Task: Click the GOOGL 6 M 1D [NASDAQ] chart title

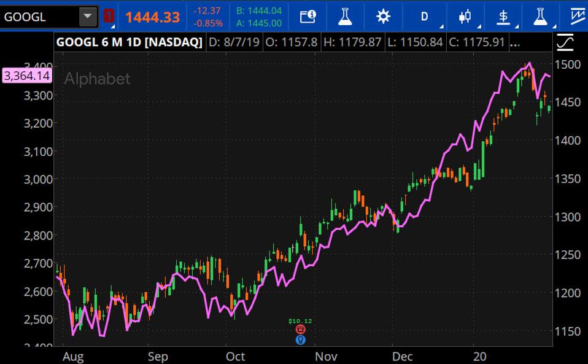Action: point(129,42)
